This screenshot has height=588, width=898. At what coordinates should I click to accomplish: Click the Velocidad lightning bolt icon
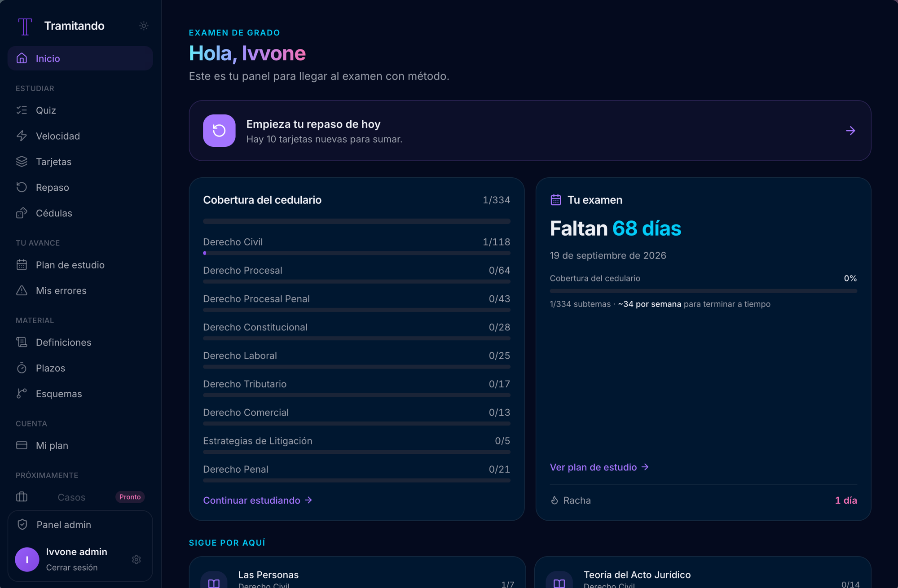[22, 136]
